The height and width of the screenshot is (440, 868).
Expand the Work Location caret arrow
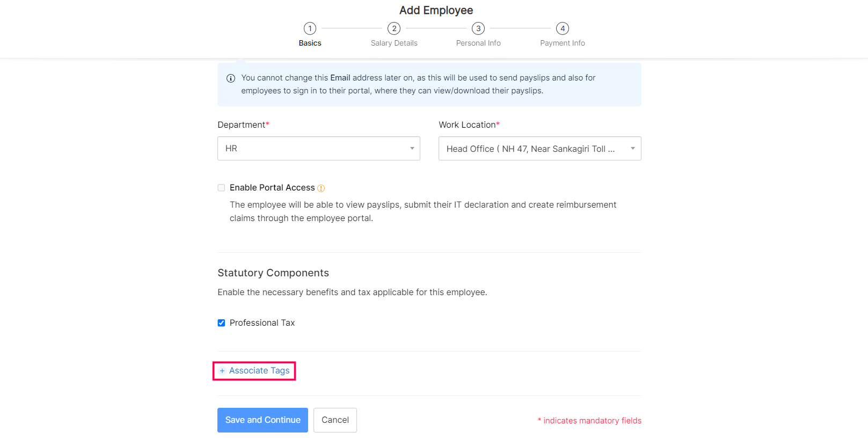pos(633,149)
